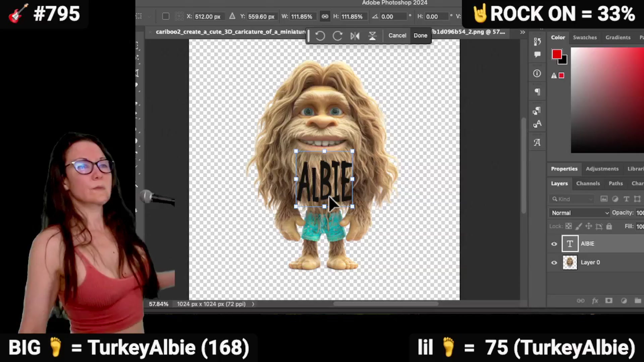Filter layers by shape layers
Viewport: 644px width, 362px height.
[637, 199]
